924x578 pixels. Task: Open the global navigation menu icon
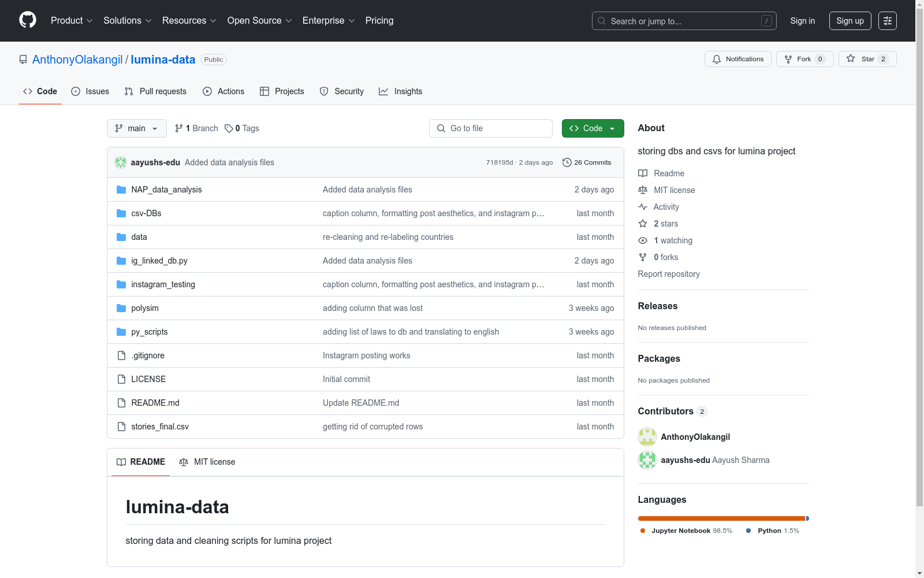[888, 21]
